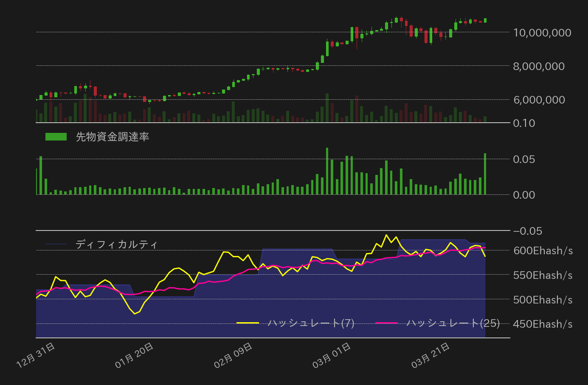Choose the 03月 01日 date label
Screen dimensions: 588x385
[332, 355]
